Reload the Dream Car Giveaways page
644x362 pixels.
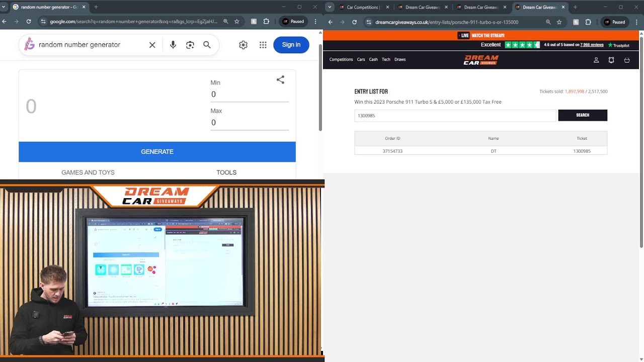tap(354, 22)
